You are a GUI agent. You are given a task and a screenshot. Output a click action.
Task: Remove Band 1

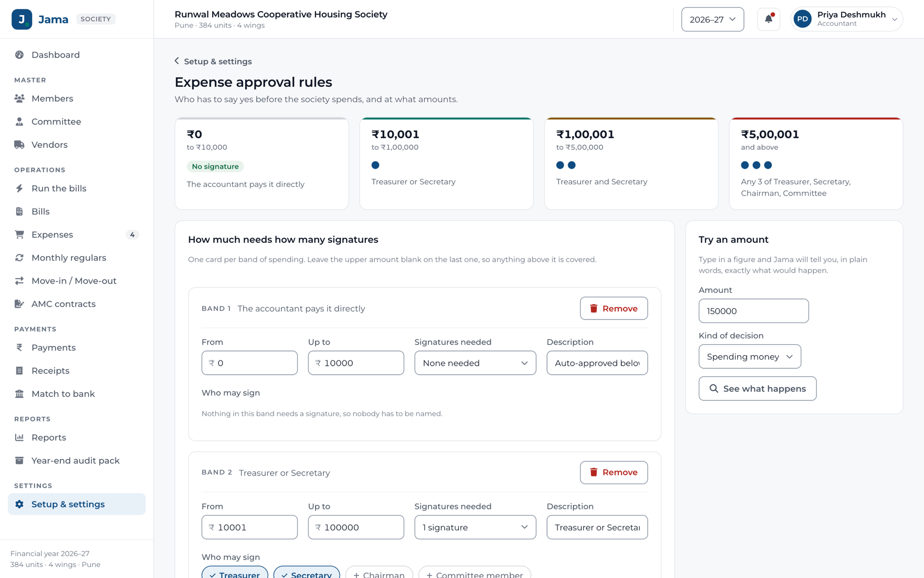click(x=614, y=308)
